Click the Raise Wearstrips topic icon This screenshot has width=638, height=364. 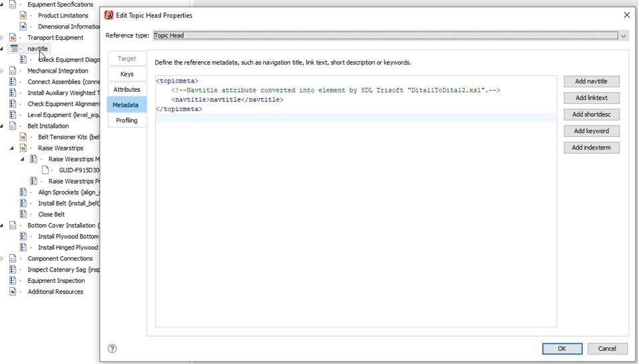point(23,148)
